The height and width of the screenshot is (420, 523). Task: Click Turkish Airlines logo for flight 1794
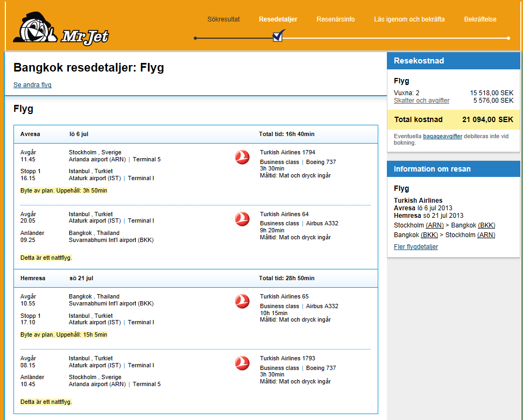(x=242, y=157)
